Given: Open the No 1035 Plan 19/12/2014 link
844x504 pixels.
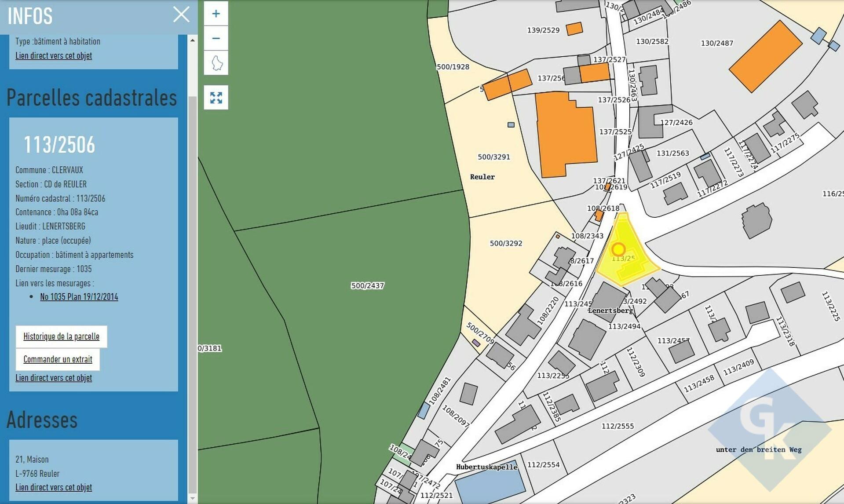Looking at the screenshot, I should 79,297.
